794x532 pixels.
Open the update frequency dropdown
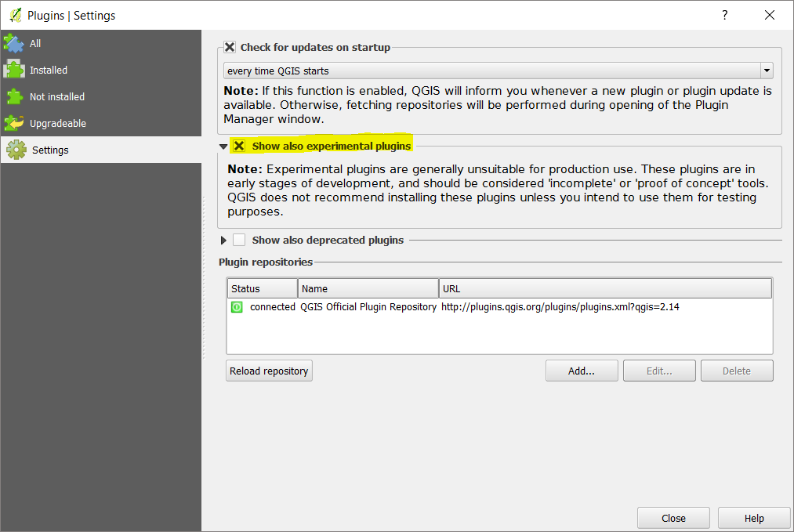pyautogui.click(x=766, y=71)
